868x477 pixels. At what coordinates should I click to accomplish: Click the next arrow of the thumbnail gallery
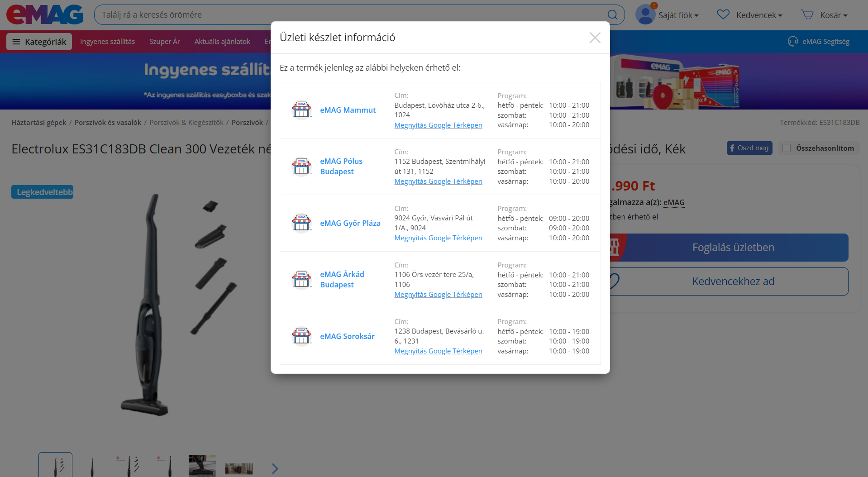(275, 468)
